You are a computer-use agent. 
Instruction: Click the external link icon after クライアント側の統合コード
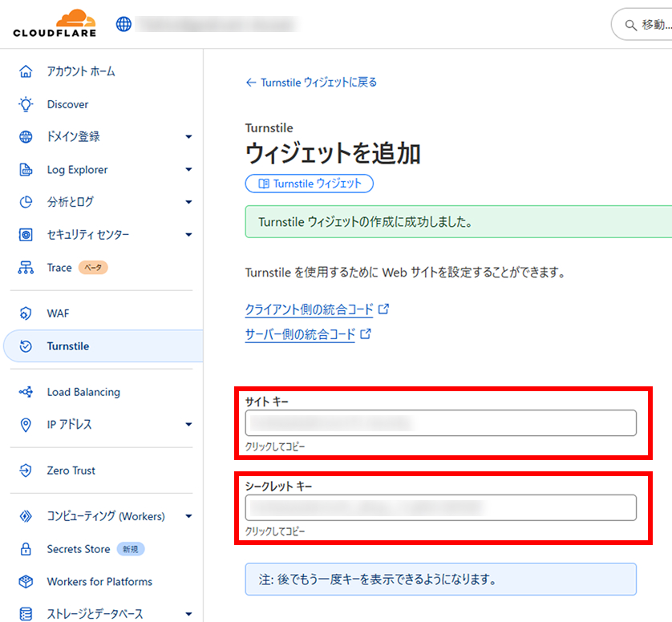(x=383, y=309)
